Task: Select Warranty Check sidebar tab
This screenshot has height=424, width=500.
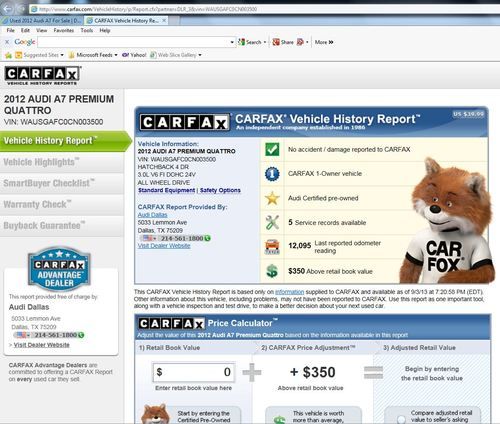Action: pos(62,205)
